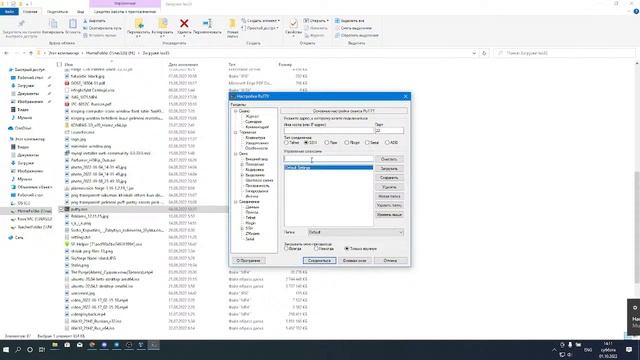Select Default Settings in saved sessions list
The image size is (640, 360).
point(328,168)
